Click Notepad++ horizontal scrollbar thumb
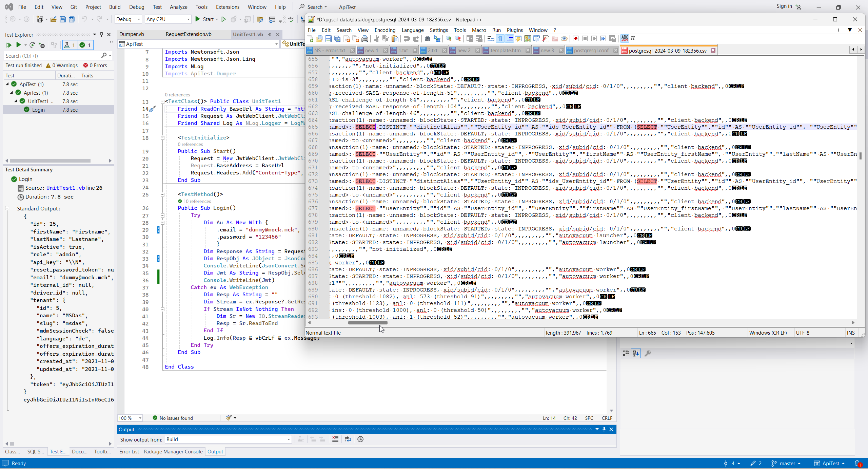 tap(368, 323)
